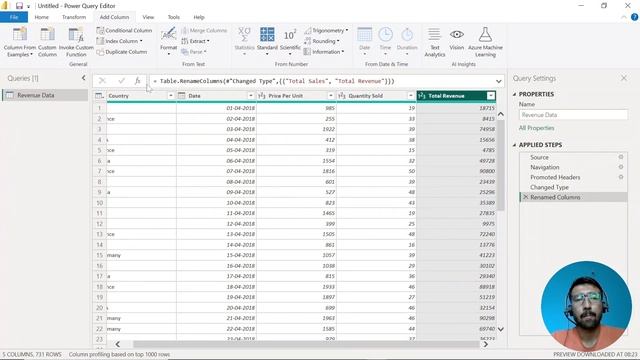This screenshot has height=360, width=640.
Task: Open the help question mark icon
Action: tap(634, 17)
